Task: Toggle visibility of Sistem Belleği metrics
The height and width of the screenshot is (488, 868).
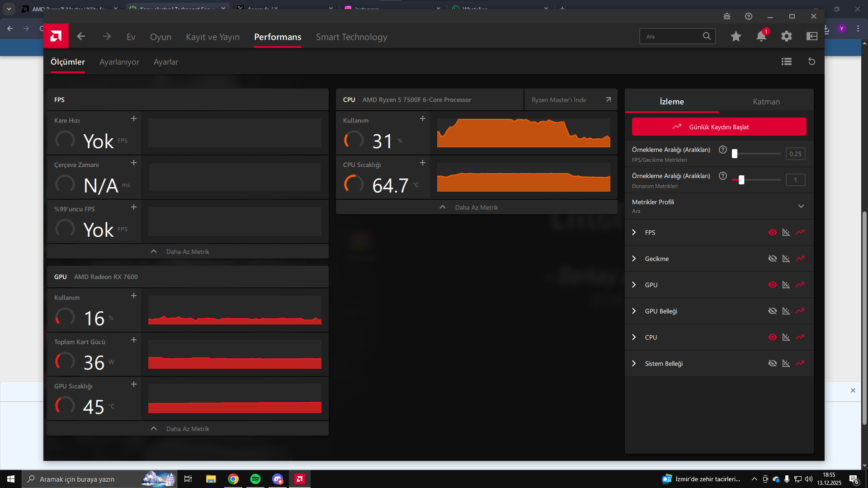Action: [x=773, y=363]
